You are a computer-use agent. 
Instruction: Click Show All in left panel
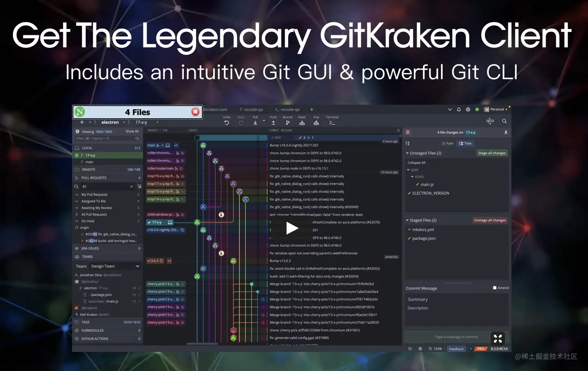tap(132, 131)
